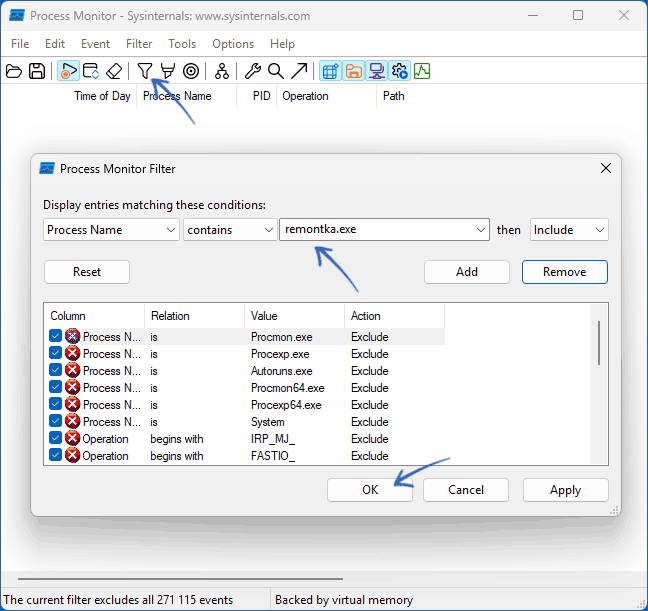The image size is (648, 611).
Task: Click the Open file toolbar icon
Action: tap(14, 71)
